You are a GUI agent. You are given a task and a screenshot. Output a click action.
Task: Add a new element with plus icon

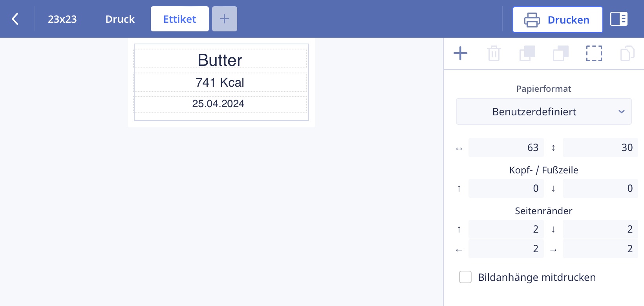tap(460, 53)
